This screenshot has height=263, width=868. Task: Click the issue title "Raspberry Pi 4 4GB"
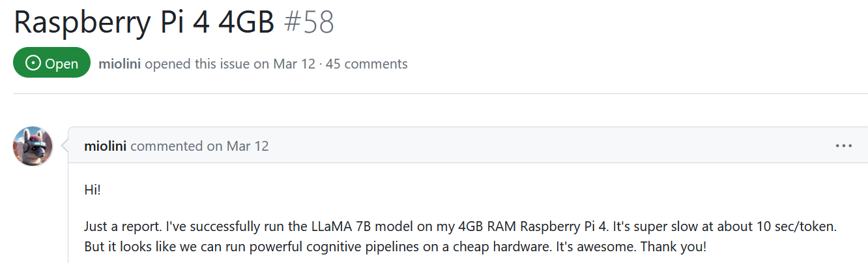click(143, 23)
